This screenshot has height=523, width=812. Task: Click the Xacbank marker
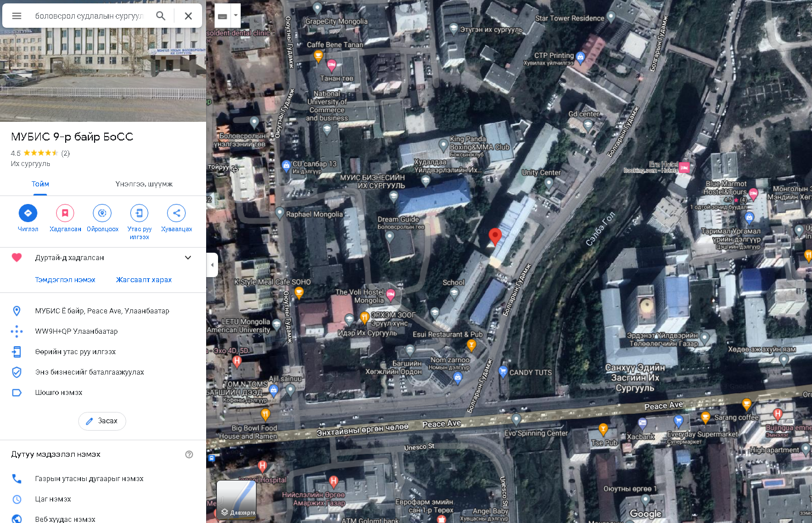[x=642, y=423]
